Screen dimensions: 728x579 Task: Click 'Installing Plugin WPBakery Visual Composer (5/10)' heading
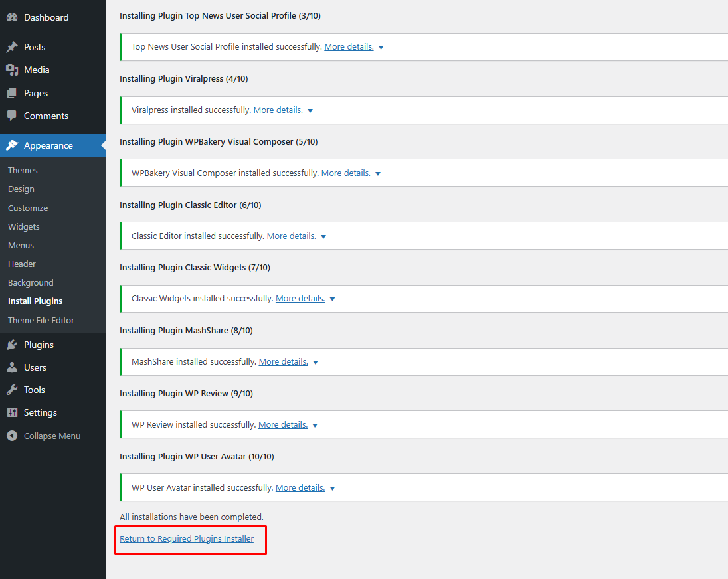[219, 142]
